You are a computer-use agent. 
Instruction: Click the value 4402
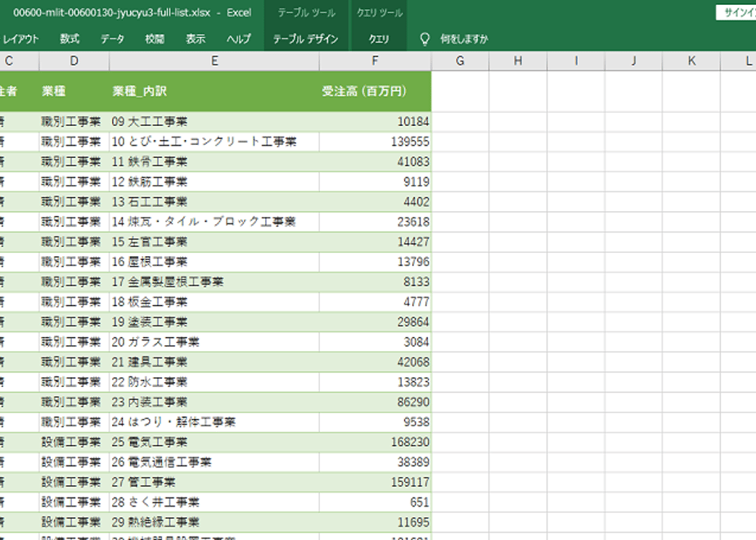(416, 201)
